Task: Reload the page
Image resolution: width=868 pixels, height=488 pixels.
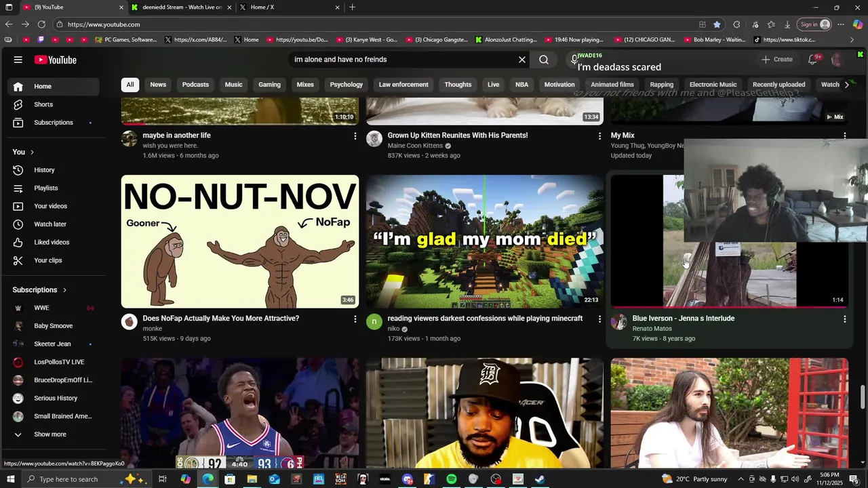Action: click(41, 24)
